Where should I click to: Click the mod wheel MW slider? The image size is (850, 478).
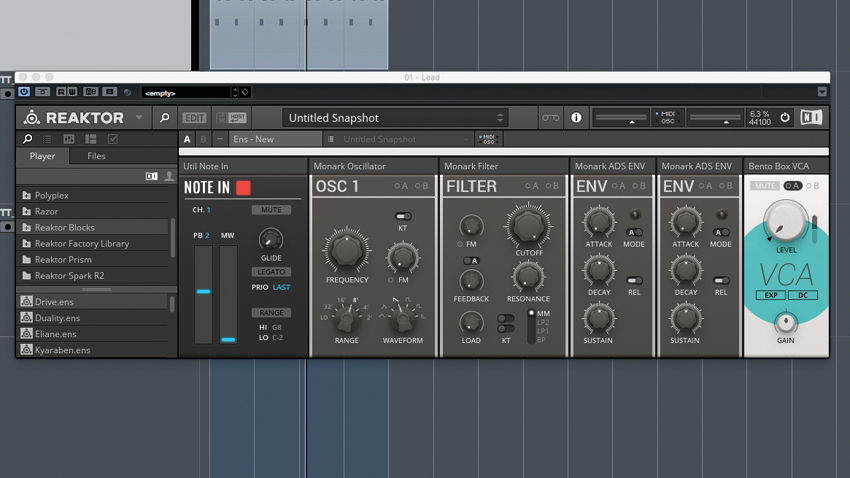click(x=228, y=294)
